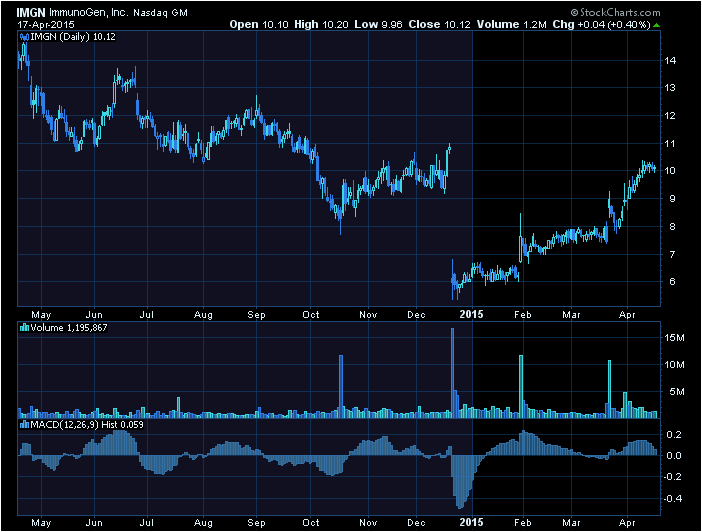Click price axis label 11

670,144
